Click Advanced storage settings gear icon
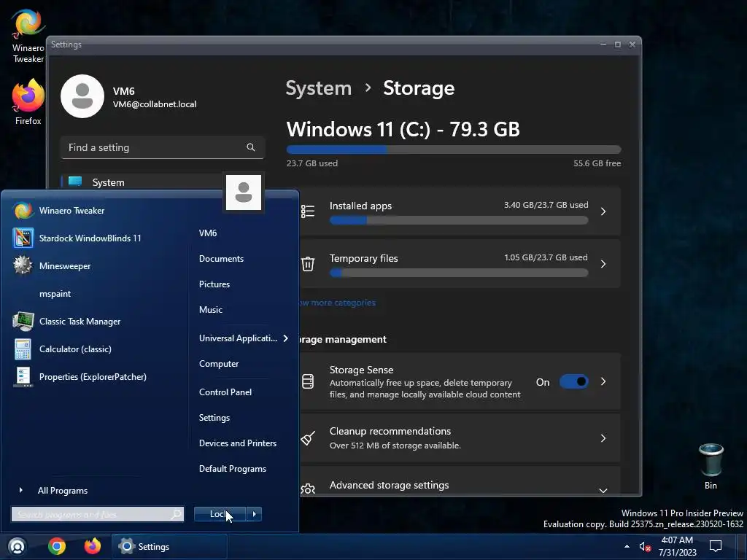 point(308,489)
